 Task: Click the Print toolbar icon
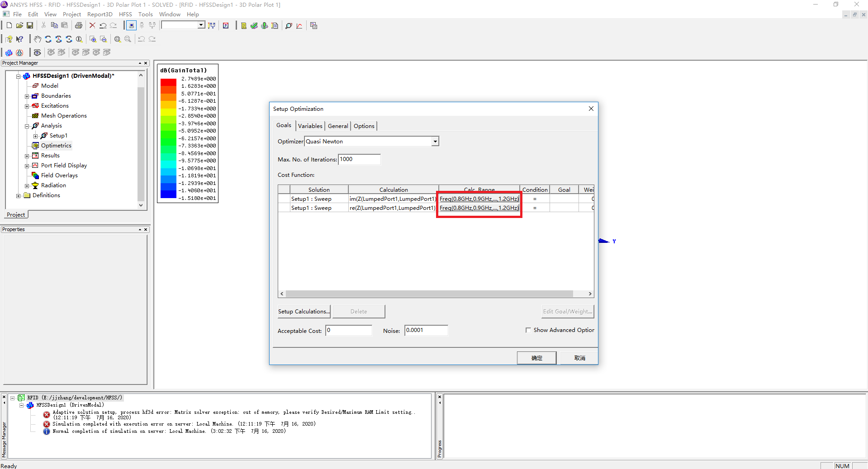coord(79,26)
